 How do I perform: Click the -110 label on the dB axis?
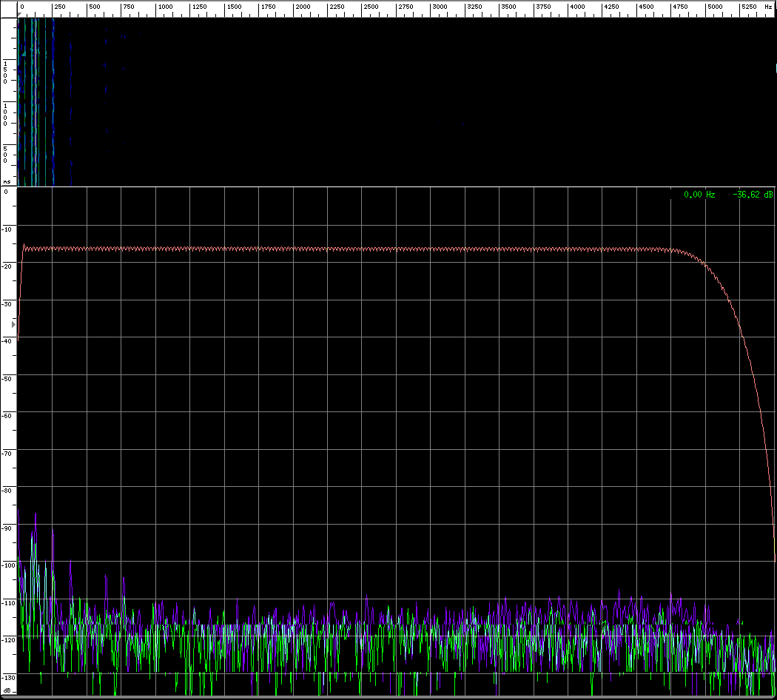coord(8,603)
